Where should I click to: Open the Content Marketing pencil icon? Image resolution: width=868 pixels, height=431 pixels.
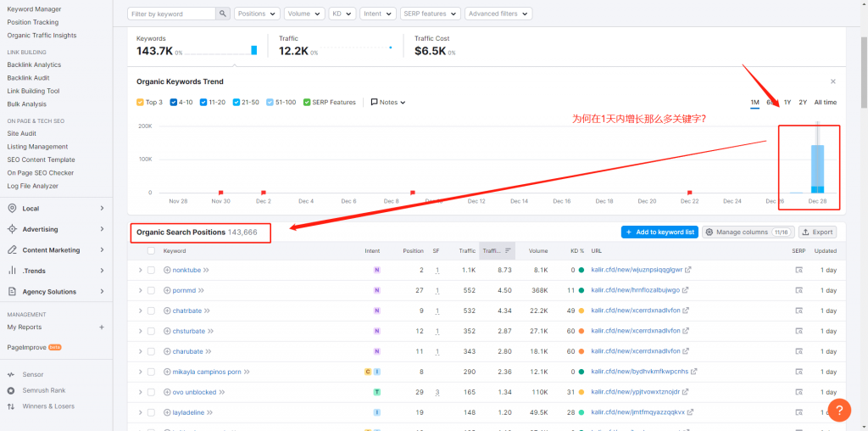pyautogui.click(x=12, y=249)
